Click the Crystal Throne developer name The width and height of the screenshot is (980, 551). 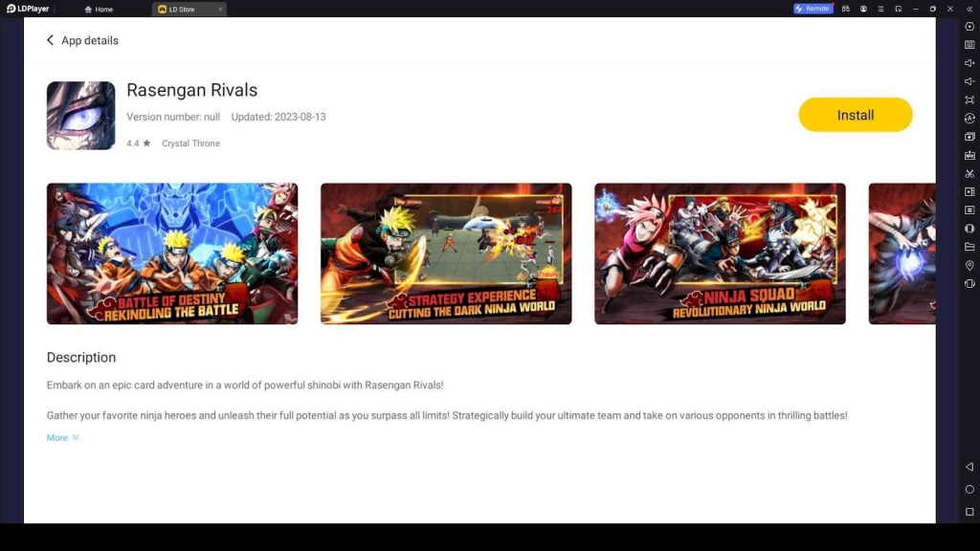click(x=190, y=143)
